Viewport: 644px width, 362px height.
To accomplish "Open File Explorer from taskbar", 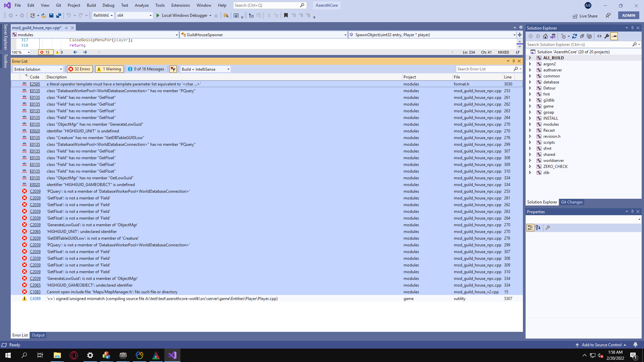I will [x=57, y=355].
